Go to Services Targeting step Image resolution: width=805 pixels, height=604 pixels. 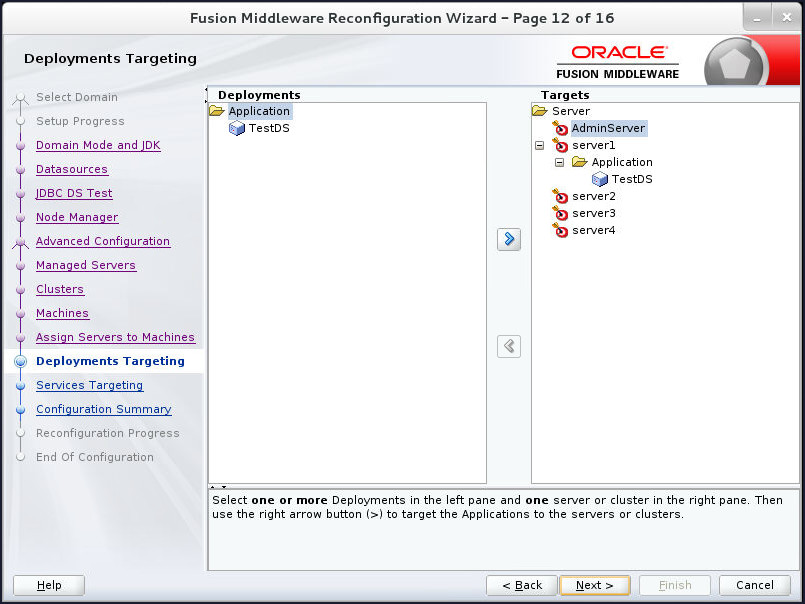coord(89,385)
